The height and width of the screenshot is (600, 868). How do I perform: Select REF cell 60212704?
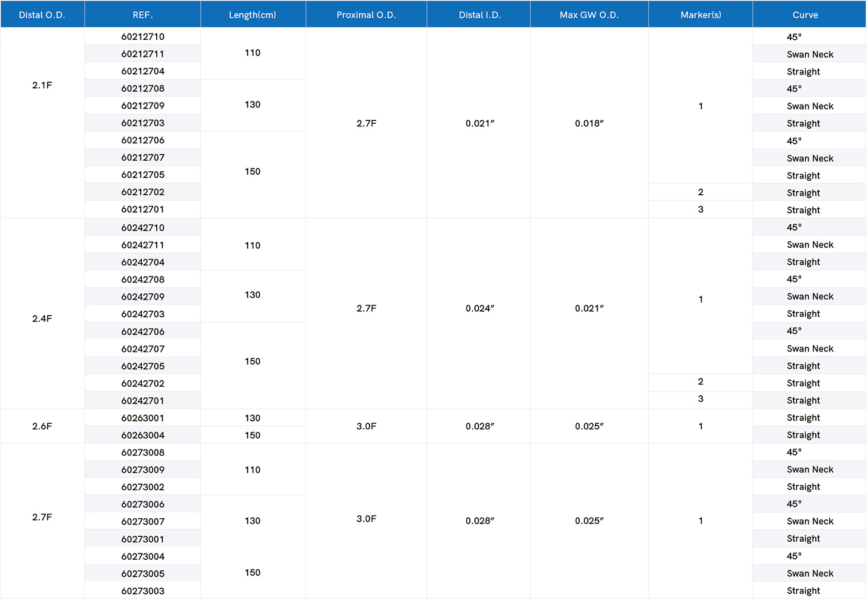click(143, 71)
